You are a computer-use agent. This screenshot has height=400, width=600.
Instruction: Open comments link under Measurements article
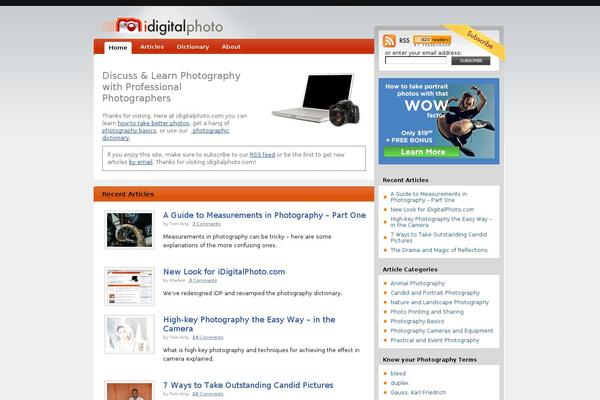(206, 224)
